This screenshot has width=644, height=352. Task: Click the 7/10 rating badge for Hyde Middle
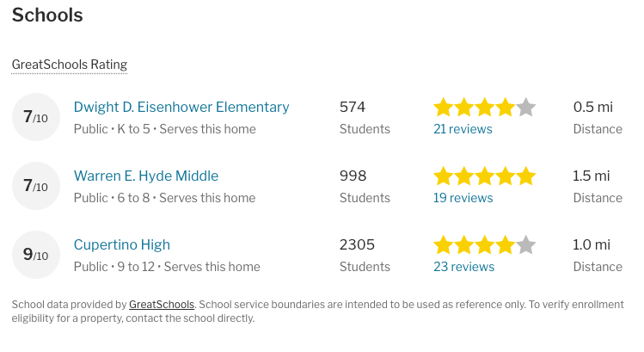coord(36,186)
